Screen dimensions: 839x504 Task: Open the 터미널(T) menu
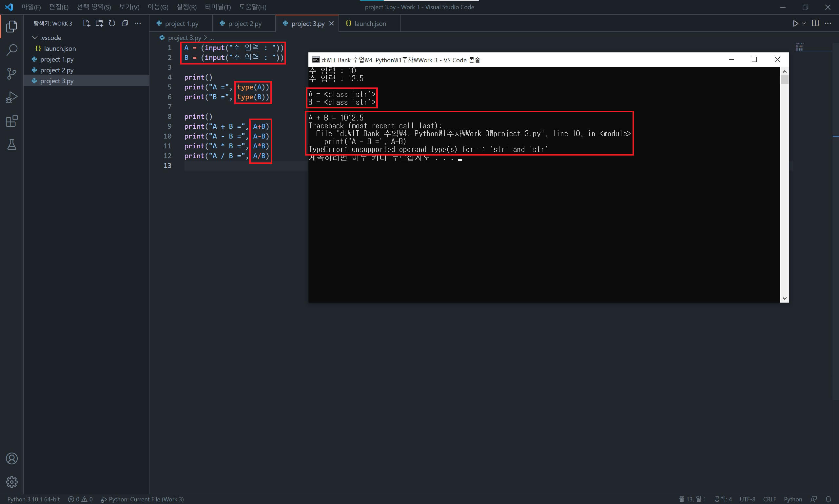click(x=218, y=7)
